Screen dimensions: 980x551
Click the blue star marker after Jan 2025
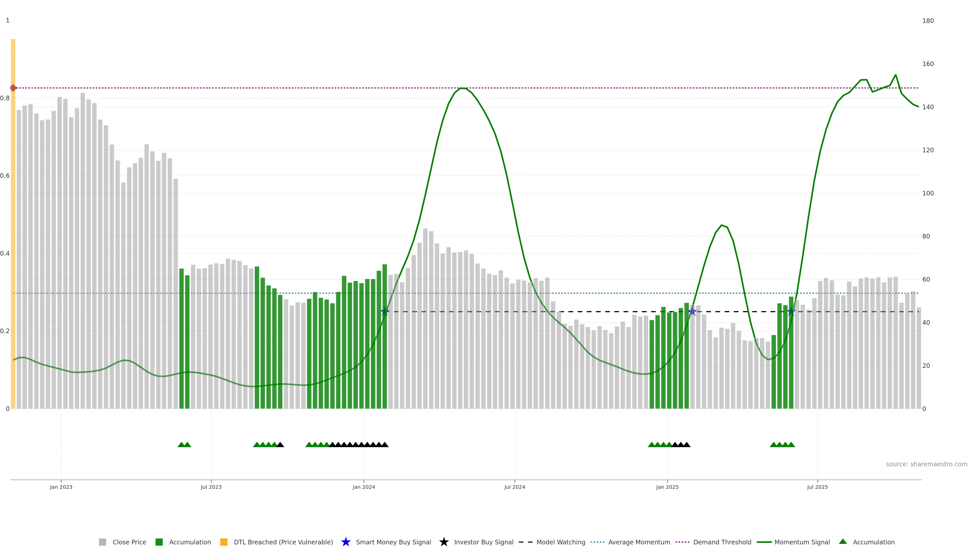click(692, 312)
